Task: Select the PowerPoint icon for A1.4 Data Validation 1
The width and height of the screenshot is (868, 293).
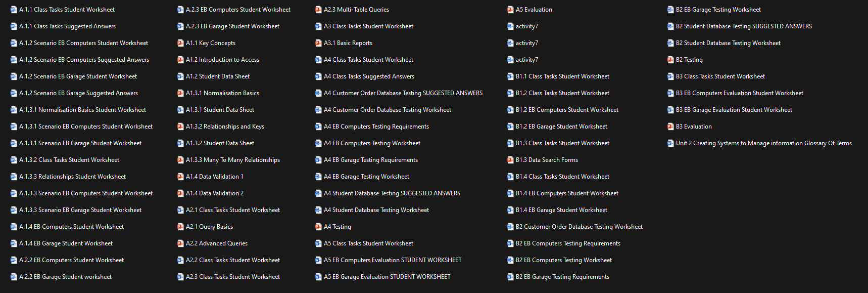Action: pyautogui.click(x=180, y=177)
